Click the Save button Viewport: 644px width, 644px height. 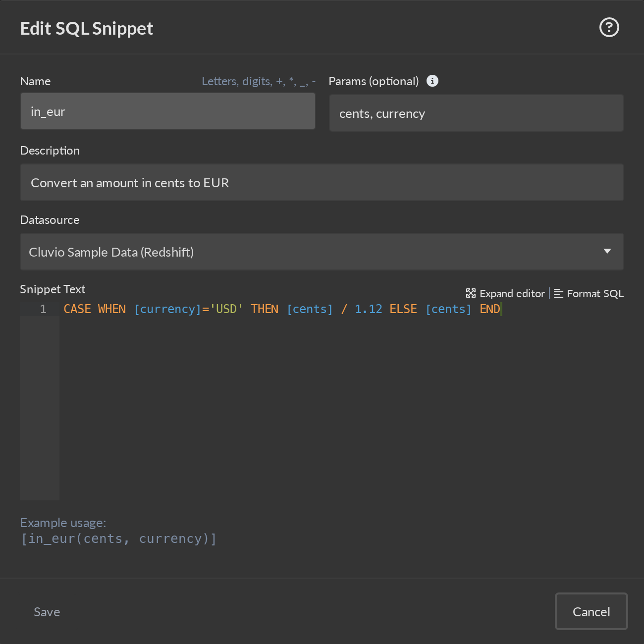(x=47, y=612)
